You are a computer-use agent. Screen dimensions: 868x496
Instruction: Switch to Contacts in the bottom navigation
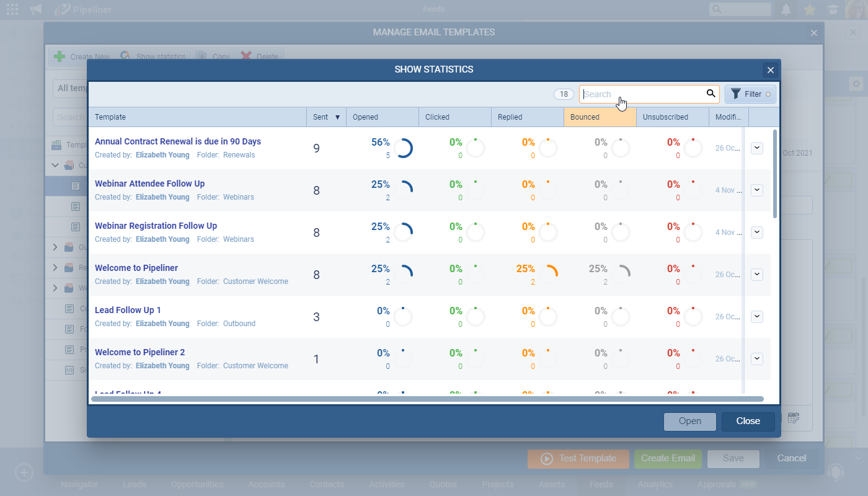327,484
